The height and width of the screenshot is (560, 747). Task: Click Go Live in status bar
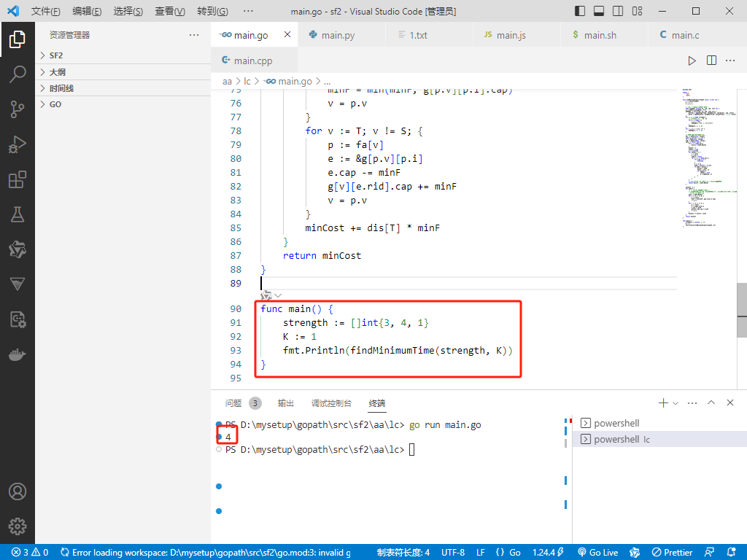click(598, 553)
